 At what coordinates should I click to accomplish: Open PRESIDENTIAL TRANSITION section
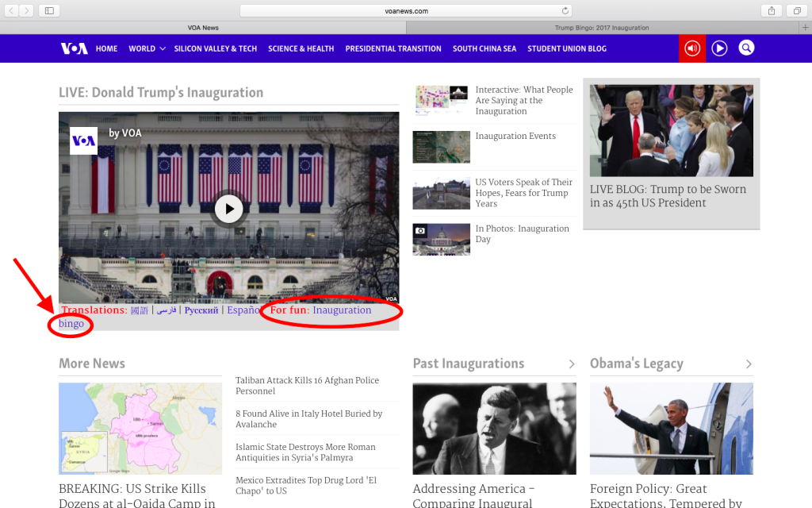tap(393, 48)
